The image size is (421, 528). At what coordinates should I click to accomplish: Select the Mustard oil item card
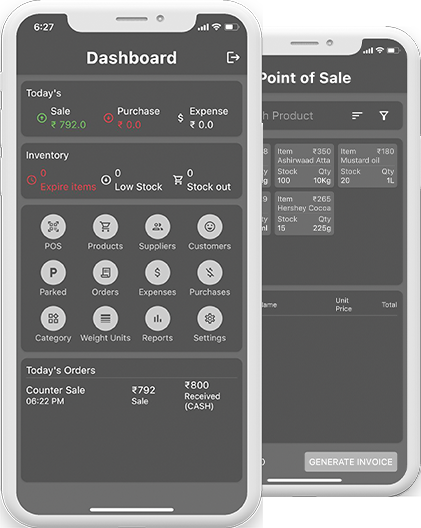(367, 166)
